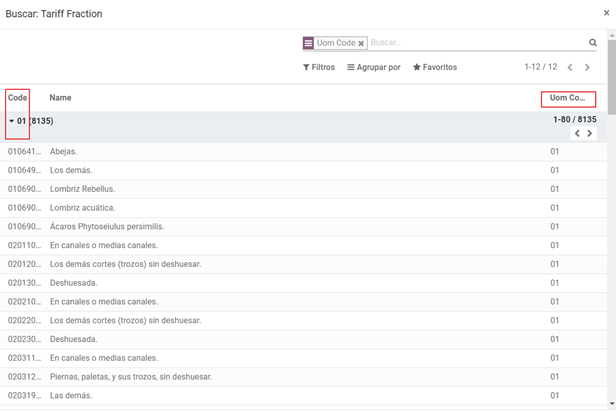This screenshot has height=411, width=616.
Task: Close the Tariff Fraction search dialog
Action: click(x=606, y=13)
